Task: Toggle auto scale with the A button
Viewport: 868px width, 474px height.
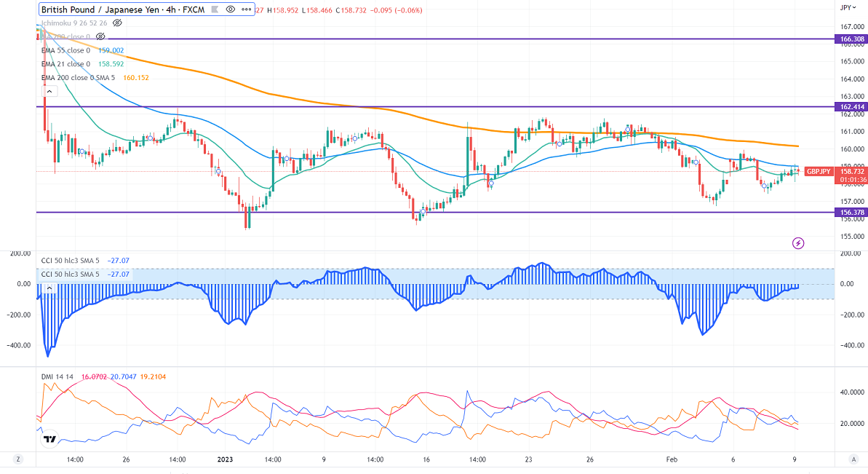Action: pyautogui.click(x=853, y=459)
